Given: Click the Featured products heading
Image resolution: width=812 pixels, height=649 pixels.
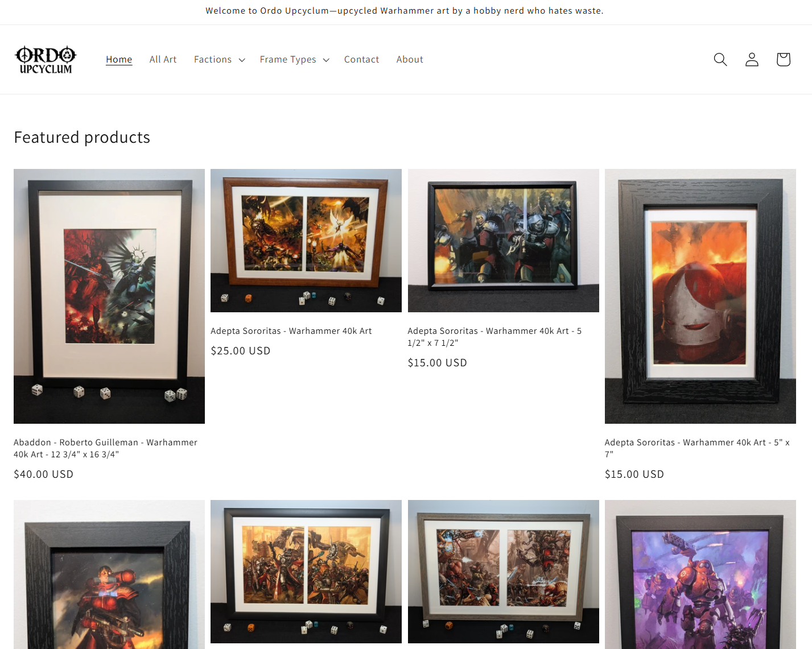Looking at the screenshot, I should (x=82, y=137).
